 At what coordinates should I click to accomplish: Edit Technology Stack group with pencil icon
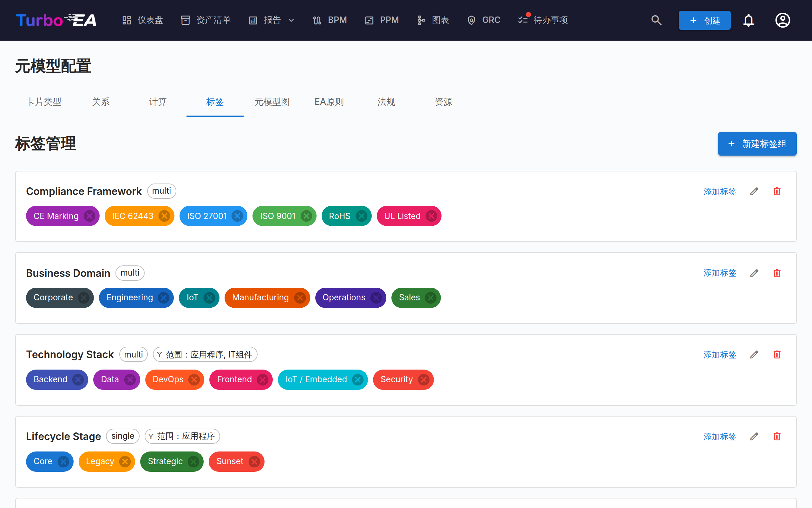tap(754, 354)
